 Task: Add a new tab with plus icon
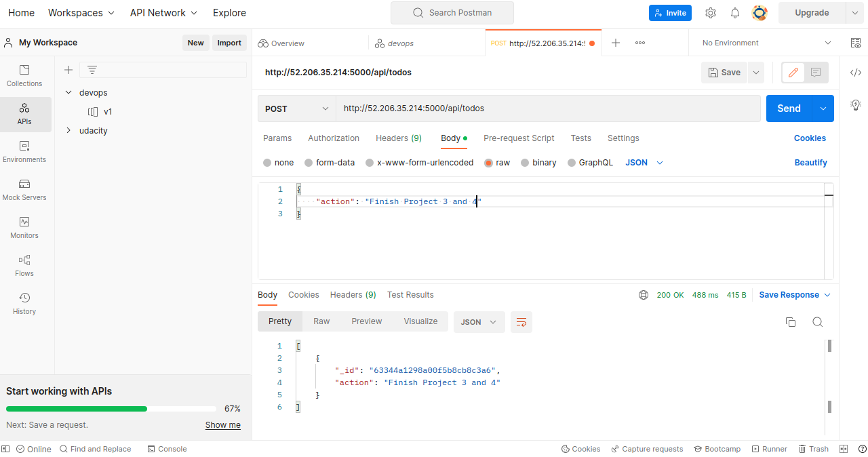click(616, 43)
